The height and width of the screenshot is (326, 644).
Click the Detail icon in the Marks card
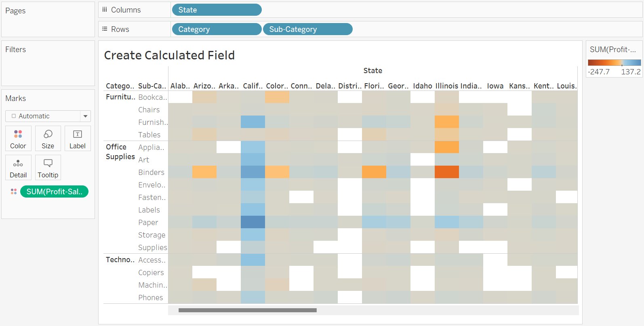click(18, 167)
